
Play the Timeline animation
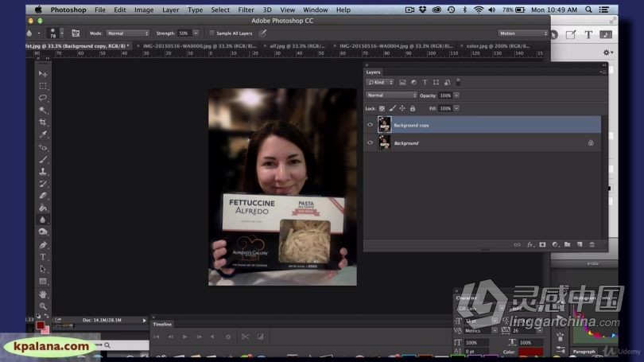(x=184, y=337)
